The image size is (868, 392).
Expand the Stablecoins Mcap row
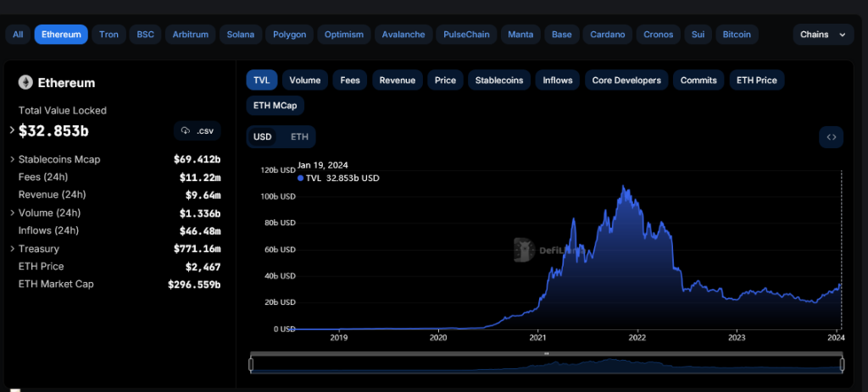point(12,159)
